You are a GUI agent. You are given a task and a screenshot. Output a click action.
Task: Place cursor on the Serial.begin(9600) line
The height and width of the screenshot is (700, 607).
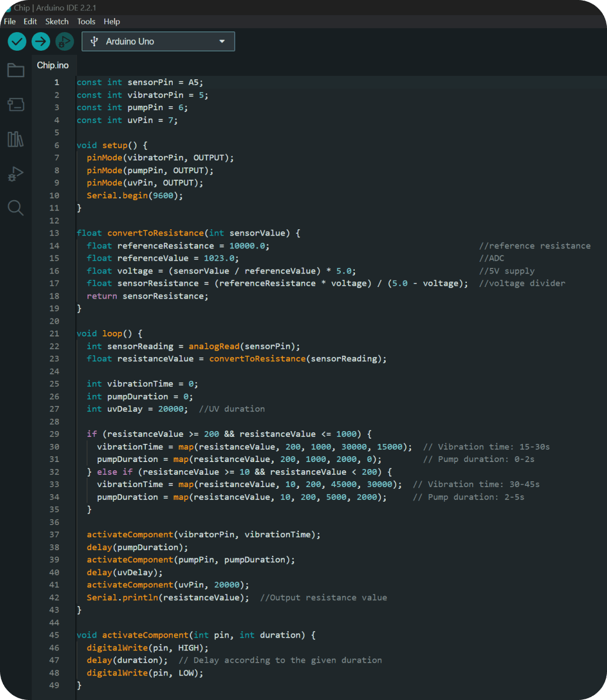pos(135,195)
